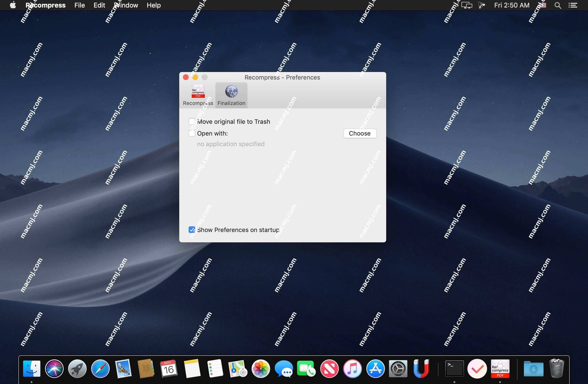Open Reminders from the Dock
This screenshot has height=384, width=588.
coord(215,369)
